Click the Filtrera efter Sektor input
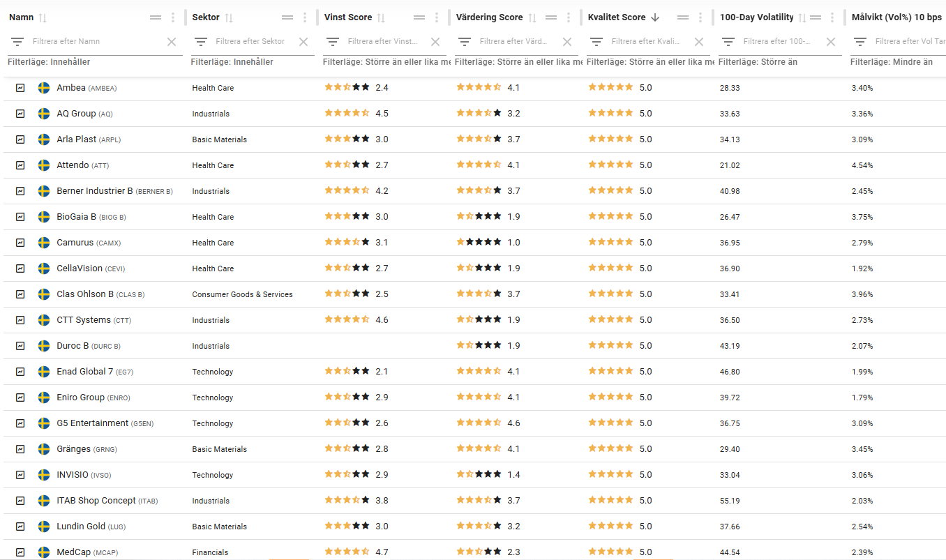This screenshot has width=946, height=560. point(251,42)
